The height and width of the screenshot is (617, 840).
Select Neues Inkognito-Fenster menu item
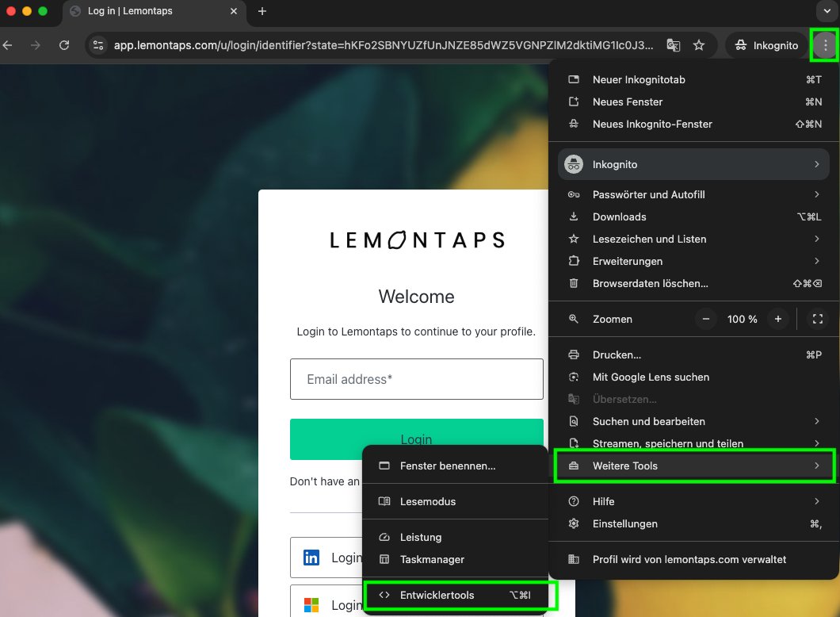(693, 124)
